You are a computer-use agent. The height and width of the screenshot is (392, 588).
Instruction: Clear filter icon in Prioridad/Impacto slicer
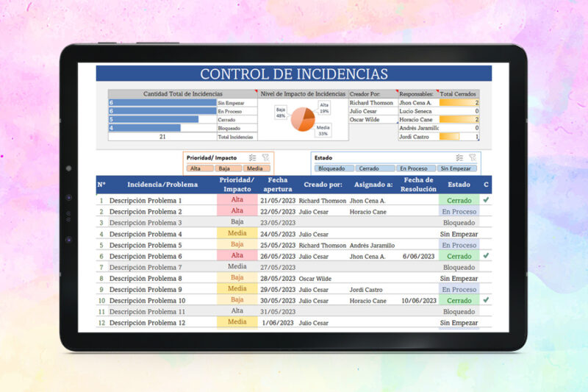[x=265, y=158]
